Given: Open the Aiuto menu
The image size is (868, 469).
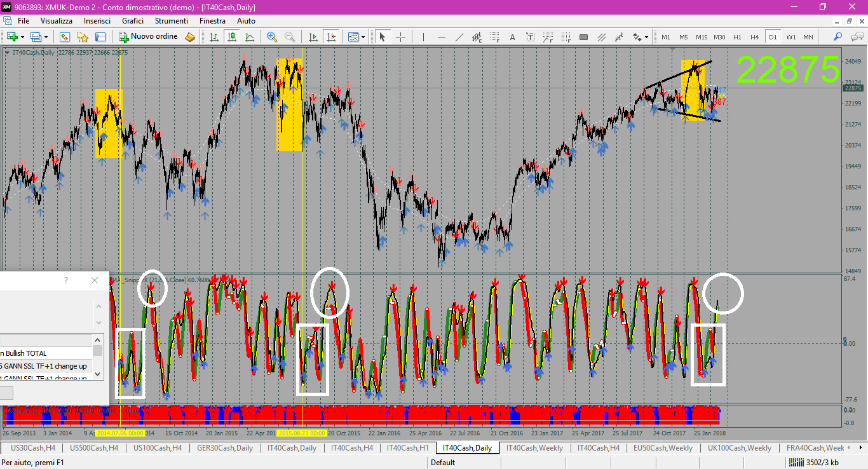Looking at the screenshot, I should (x=246, y=21).
